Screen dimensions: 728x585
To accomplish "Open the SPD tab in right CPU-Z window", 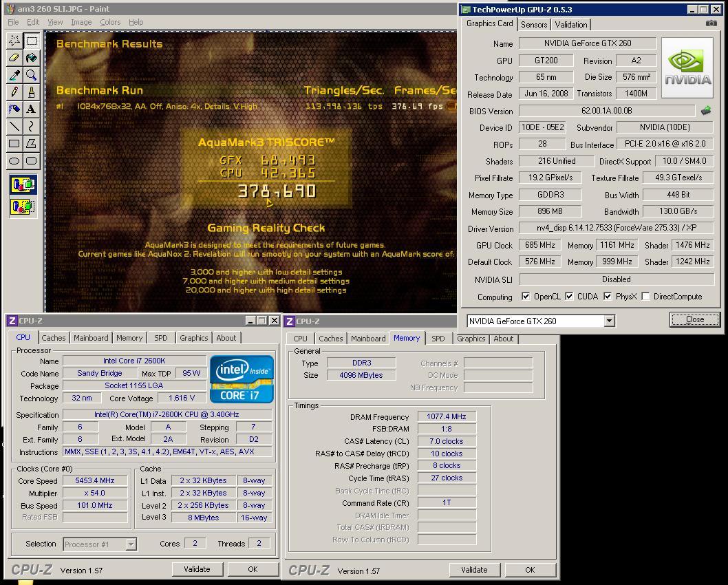I will [x=438, y=339].
